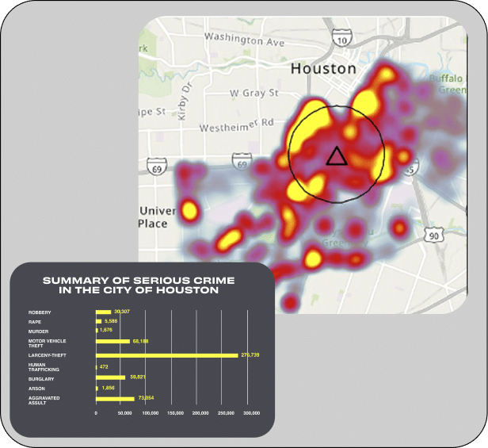The height and width of the screenshot is (448, 488).
Task: Select the Robbery bar in chart
Action: 103,312
